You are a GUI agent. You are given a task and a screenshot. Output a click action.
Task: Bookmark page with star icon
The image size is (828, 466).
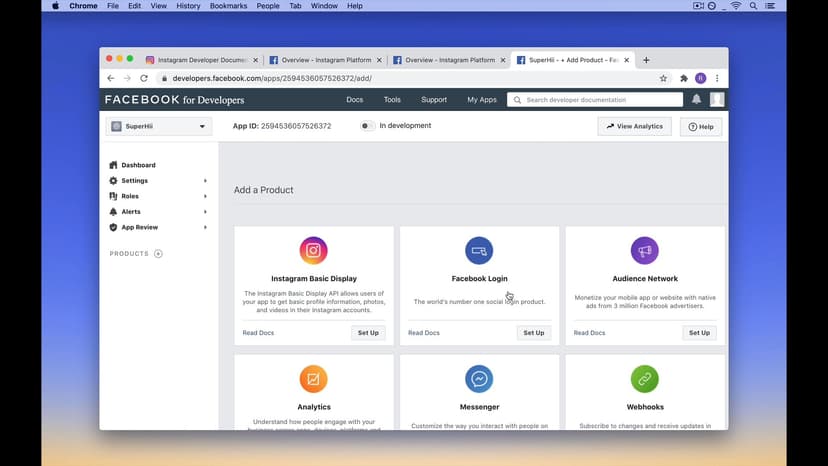(663, 78)
